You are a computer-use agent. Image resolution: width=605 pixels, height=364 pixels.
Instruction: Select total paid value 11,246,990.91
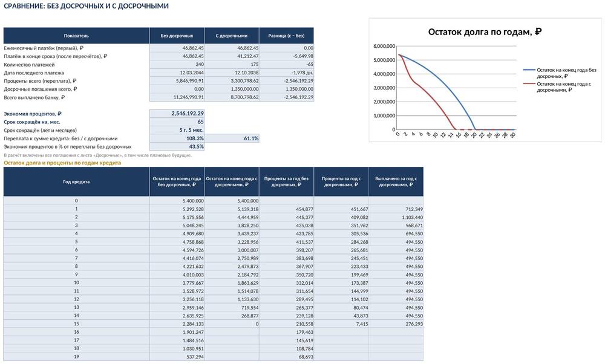click(177, 97)
